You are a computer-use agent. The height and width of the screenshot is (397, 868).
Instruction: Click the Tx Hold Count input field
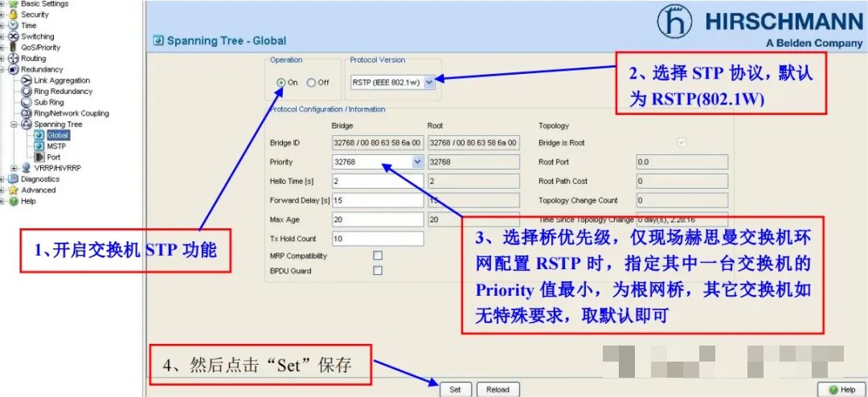click(x=378, y=239)
